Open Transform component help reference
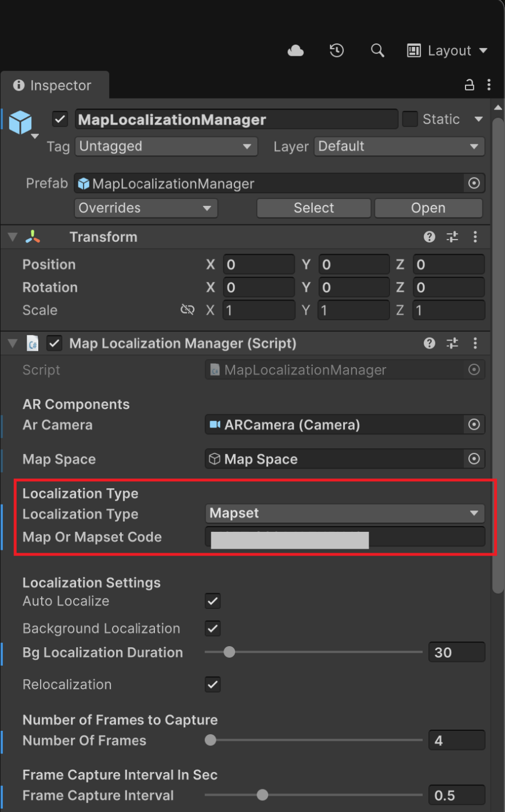 pos(430,237)
